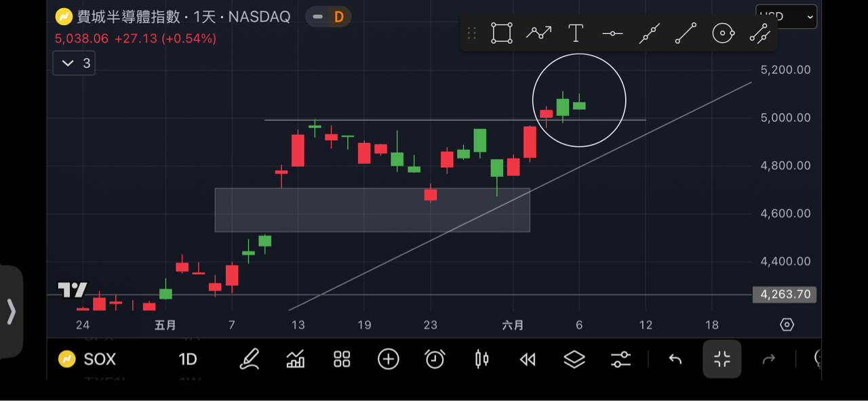
Task: Select the Trend line tool
Action: pos(686,33)
